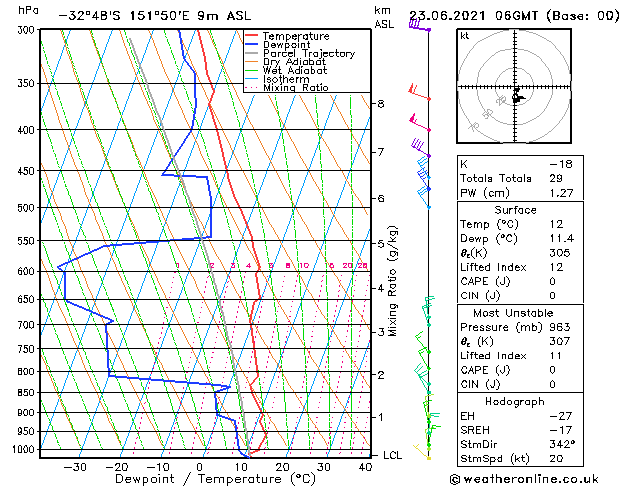Click the weatheronline.co.uk copyright text
Screen dimensions: 629x486
coord(524,479)
